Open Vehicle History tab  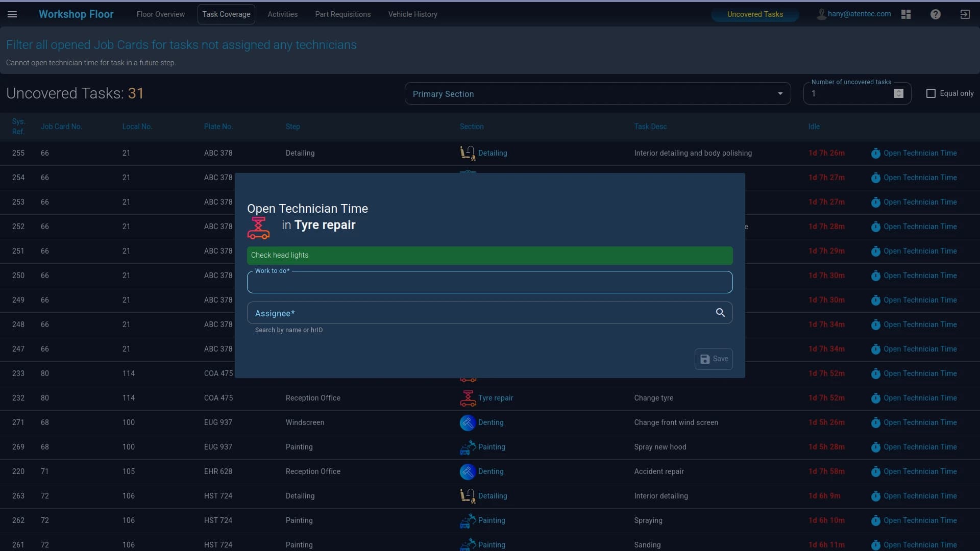coord(412,14)
